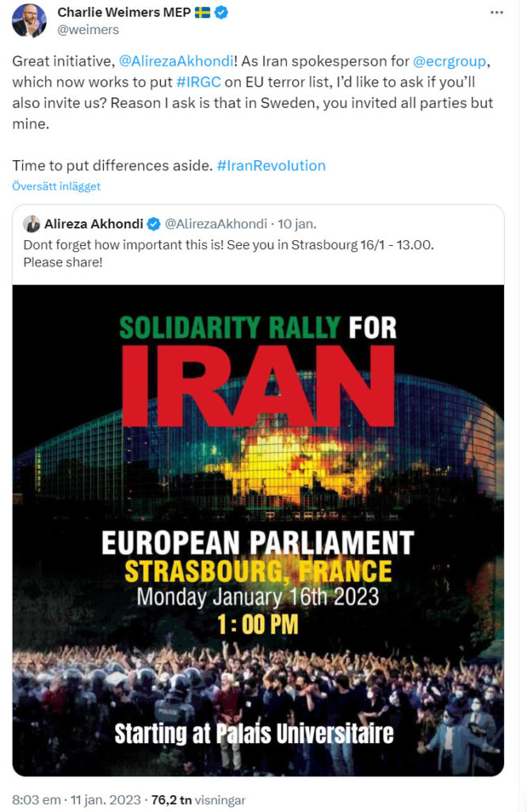The height and width of the screenshot is (812, 527).
Task: Click the 8:03 em 11 jan. 2023 timestamp
Action: click(76, 800)
